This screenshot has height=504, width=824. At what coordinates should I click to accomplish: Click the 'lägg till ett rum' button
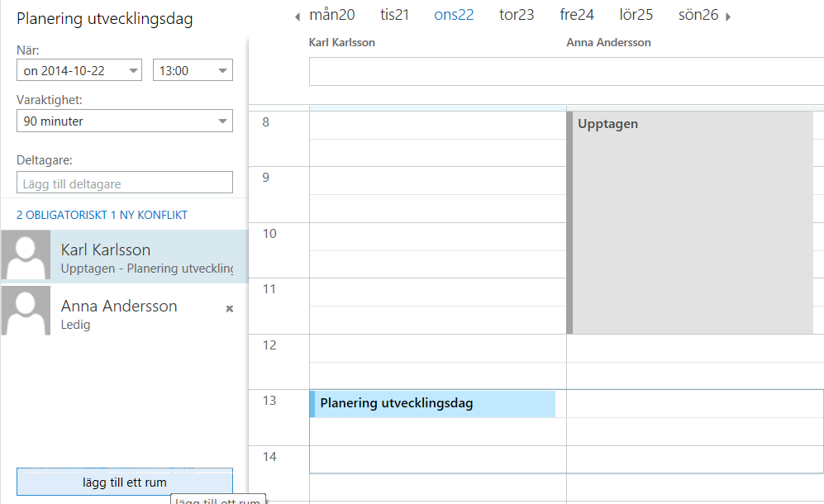tap(124, 483)
